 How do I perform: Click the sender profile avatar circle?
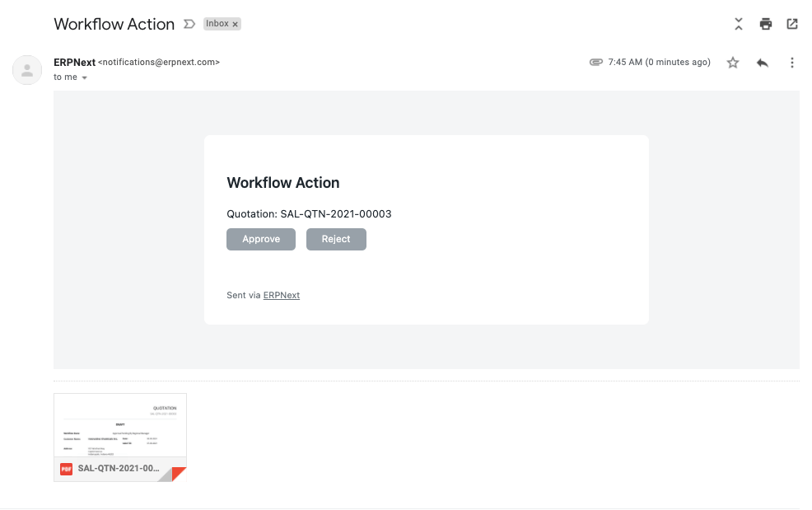coord(27,70)
